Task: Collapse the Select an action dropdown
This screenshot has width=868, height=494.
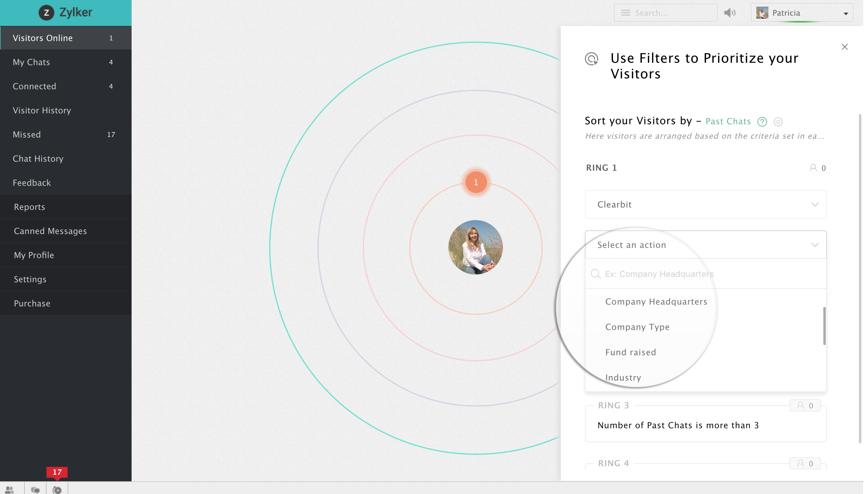Action: click(x=815, y=245)
